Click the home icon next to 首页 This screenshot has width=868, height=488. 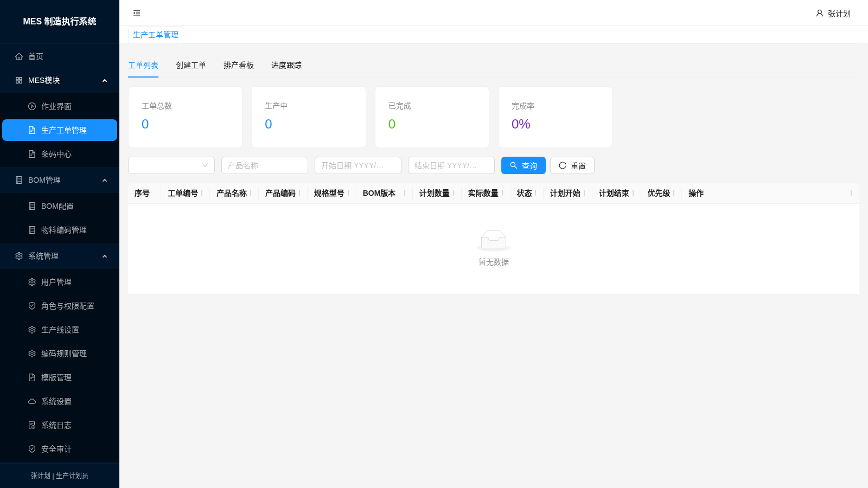click(19, 56)
